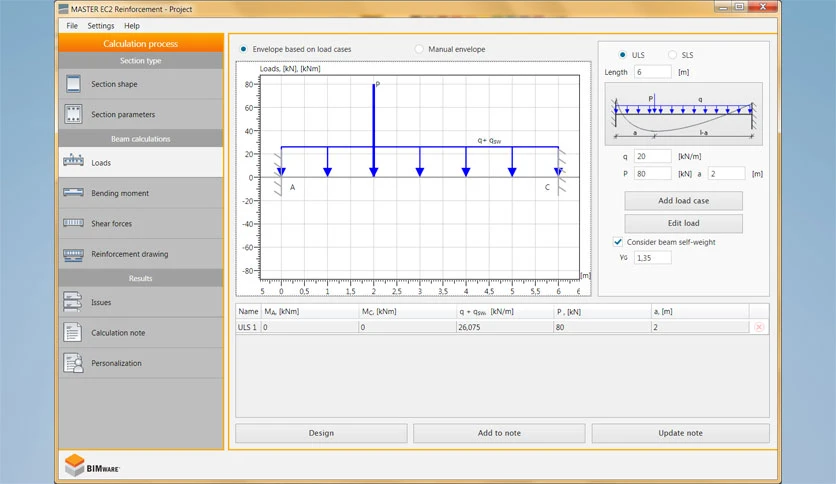
Task: Click the Bending moment icon
Action: (73, 192)
